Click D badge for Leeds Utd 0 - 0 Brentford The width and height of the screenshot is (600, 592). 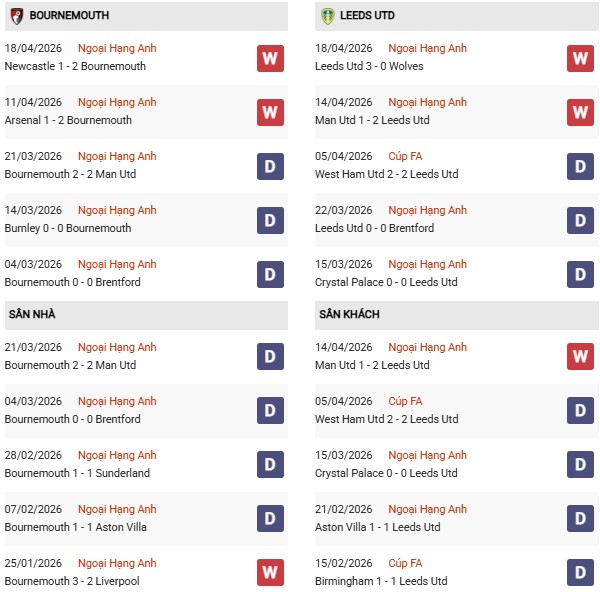tap(581, 220)
